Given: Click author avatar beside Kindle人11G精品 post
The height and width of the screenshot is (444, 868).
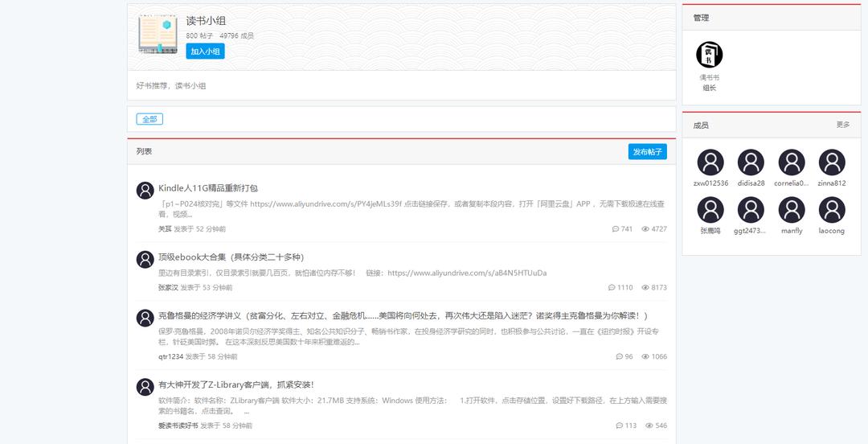Looking at the screenshot, I should 145,191.
